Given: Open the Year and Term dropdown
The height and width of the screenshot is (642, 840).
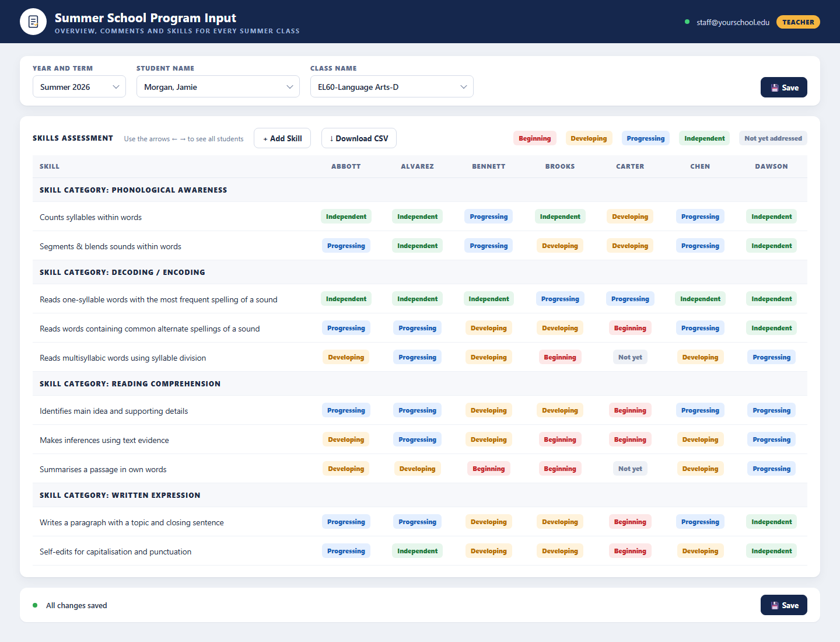Looking at the screenshot, I should (79, 86).
